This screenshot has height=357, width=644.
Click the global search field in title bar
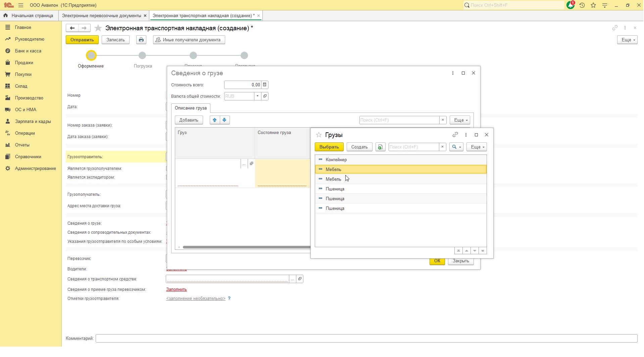tap(514, 5)
